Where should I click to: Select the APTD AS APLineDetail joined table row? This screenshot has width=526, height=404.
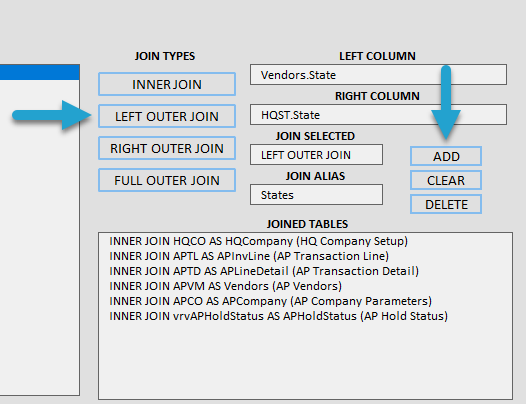(x=306, y=271)
